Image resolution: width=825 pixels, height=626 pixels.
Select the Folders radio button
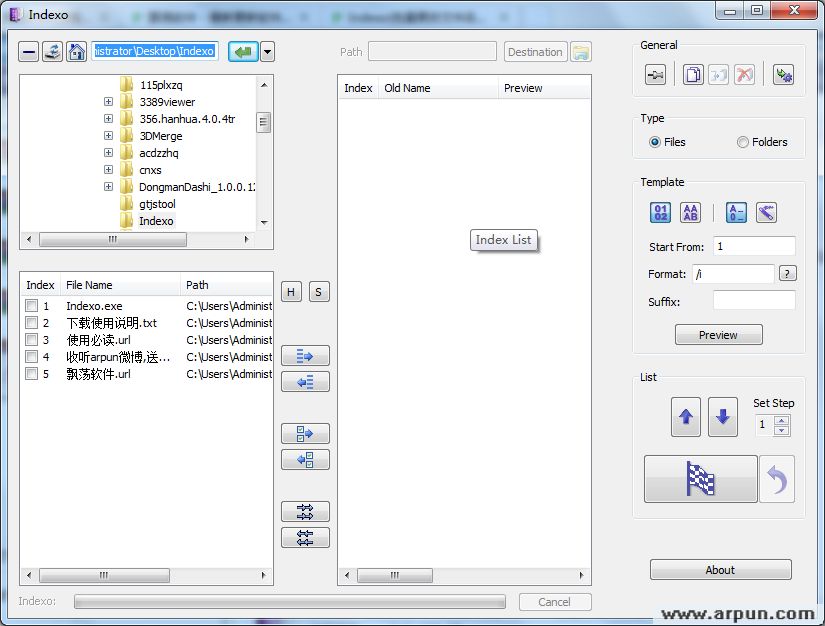point(743,142)
